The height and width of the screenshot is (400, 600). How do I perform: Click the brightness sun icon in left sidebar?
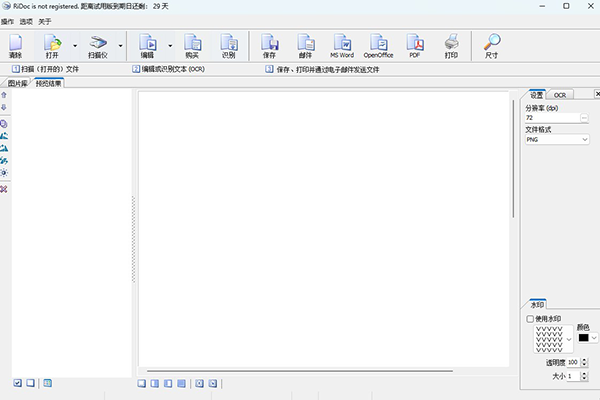[4, 173]
